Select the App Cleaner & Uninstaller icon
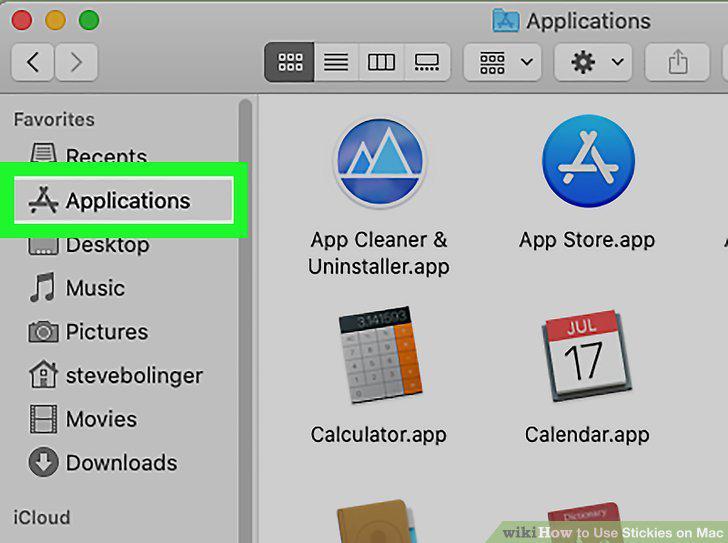The image size is (728, 543). [380, 162]
